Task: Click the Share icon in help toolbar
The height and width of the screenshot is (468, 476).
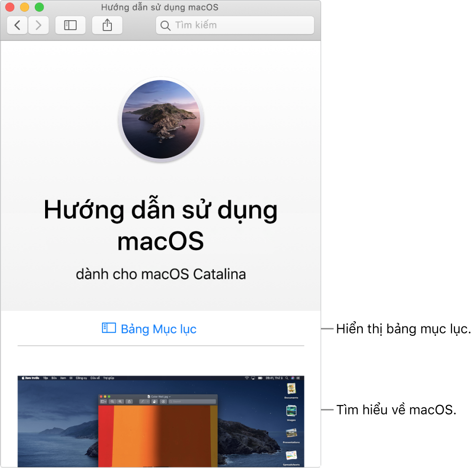Action: point(107,25)
